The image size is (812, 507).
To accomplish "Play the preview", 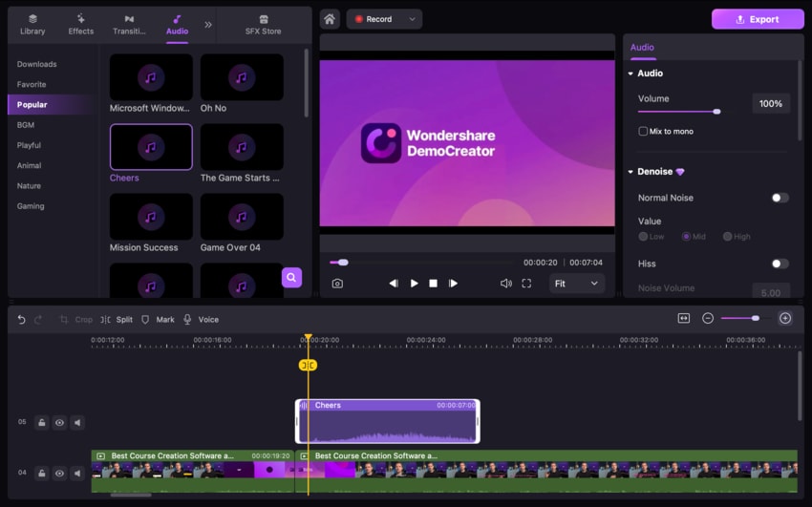I will [415, 284].
